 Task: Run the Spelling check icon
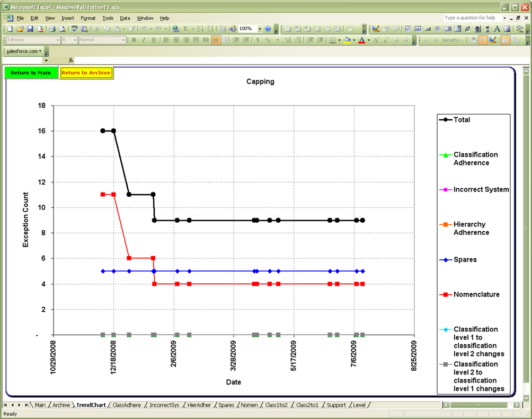tap(75, 29)
